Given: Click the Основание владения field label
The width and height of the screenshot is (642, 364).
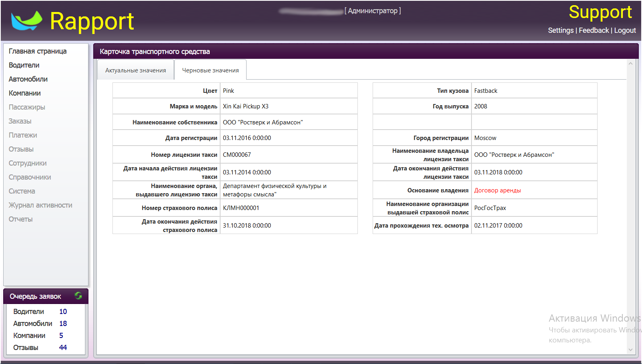Looking at the screenshot, I should (x=438, y=190).
